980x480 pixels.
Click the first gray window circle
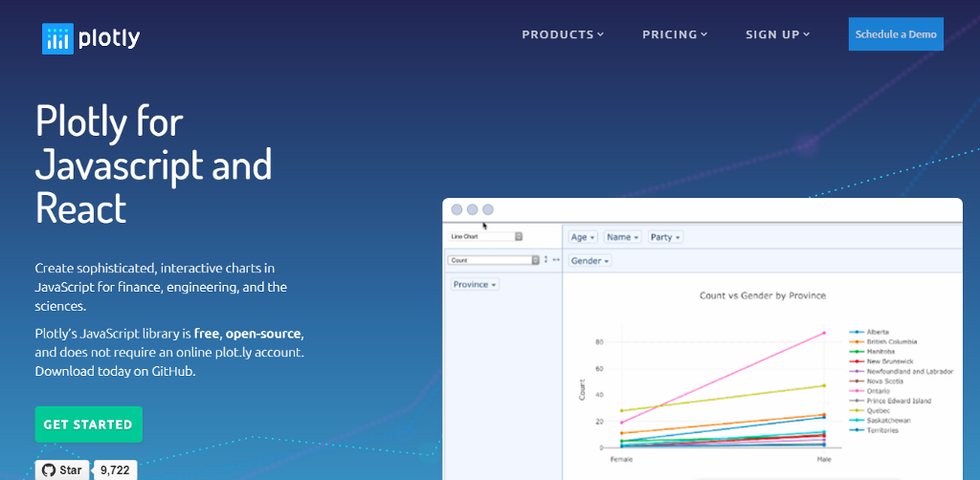click(x=457, y=209)
